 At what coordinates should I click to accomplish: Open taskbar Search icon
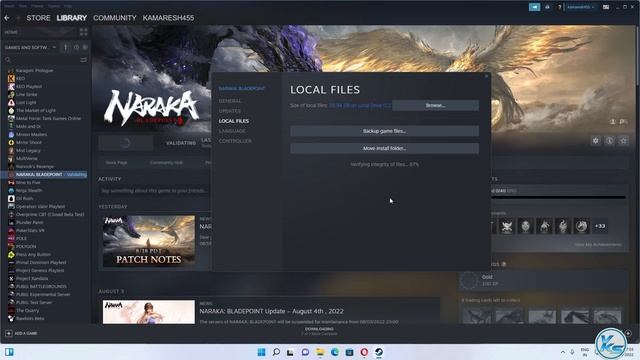[276, 352]
